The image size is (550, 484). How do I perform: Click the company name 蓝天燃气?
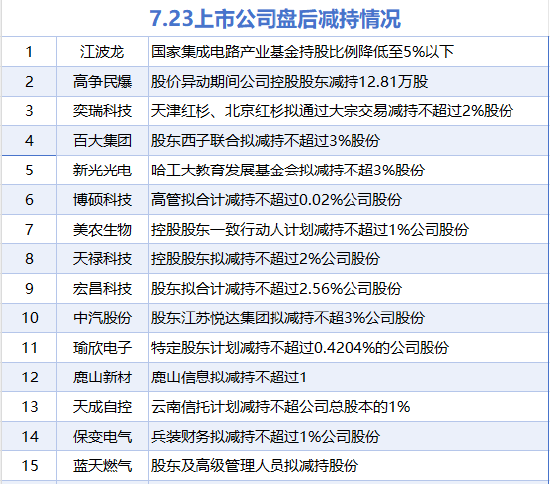[x=102, y=466]
